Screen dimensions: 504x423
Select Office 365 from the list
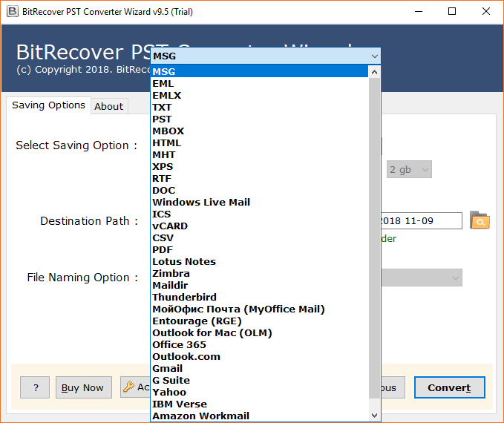click(259, 345)
